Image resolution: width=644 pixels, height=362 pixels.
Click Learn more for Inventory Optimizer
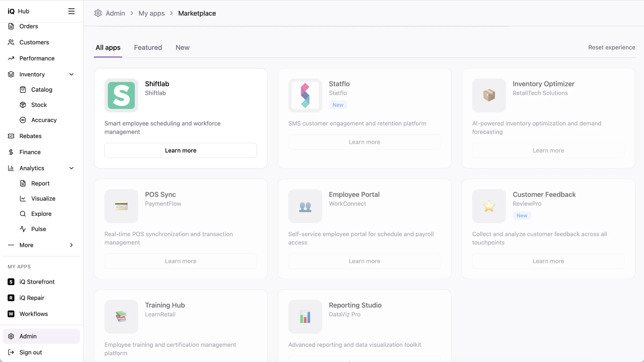tap(548, 150)
